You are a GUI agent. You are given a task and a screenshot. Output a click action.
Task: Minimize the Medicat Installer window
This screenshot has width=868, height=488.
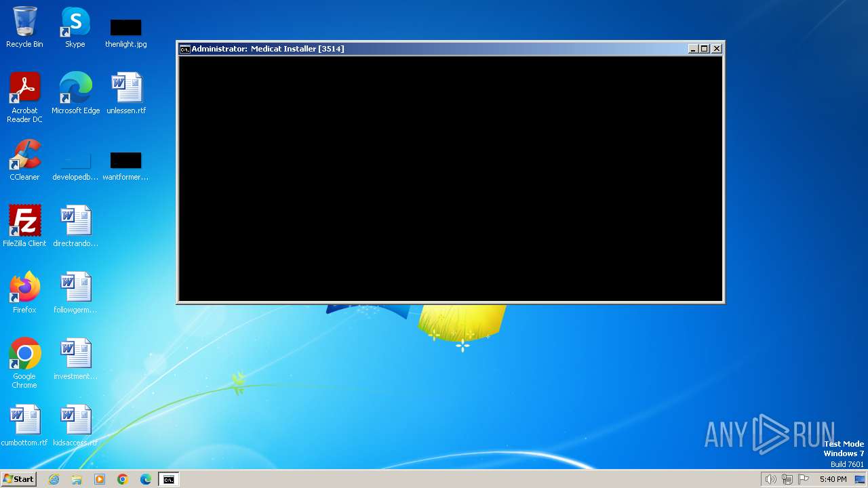click(693, 49)
